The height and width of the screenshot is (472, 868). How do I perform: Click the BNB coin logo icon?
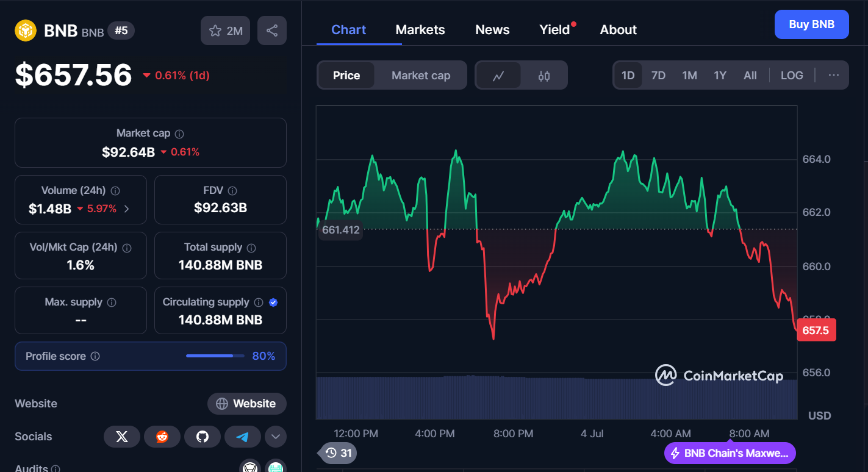point(26,30)
